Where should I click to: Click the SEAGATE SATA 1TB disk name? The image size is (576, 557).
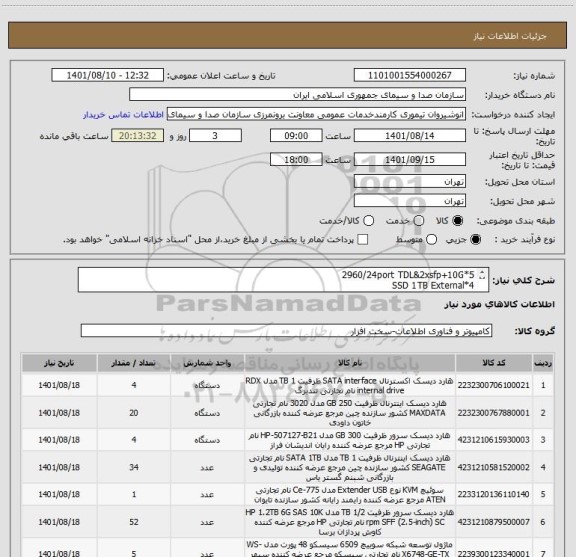click(x=349, y=467)
